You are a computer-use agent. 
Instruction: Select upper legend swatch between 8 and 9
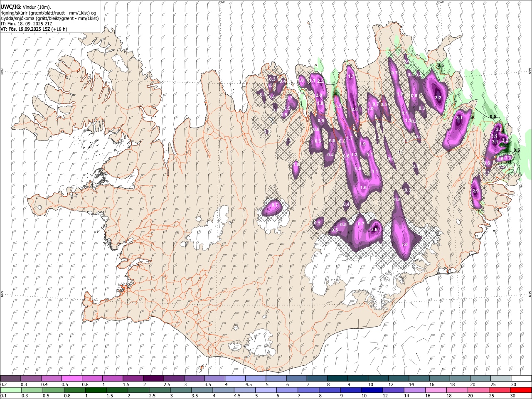(x=337, y=378)
